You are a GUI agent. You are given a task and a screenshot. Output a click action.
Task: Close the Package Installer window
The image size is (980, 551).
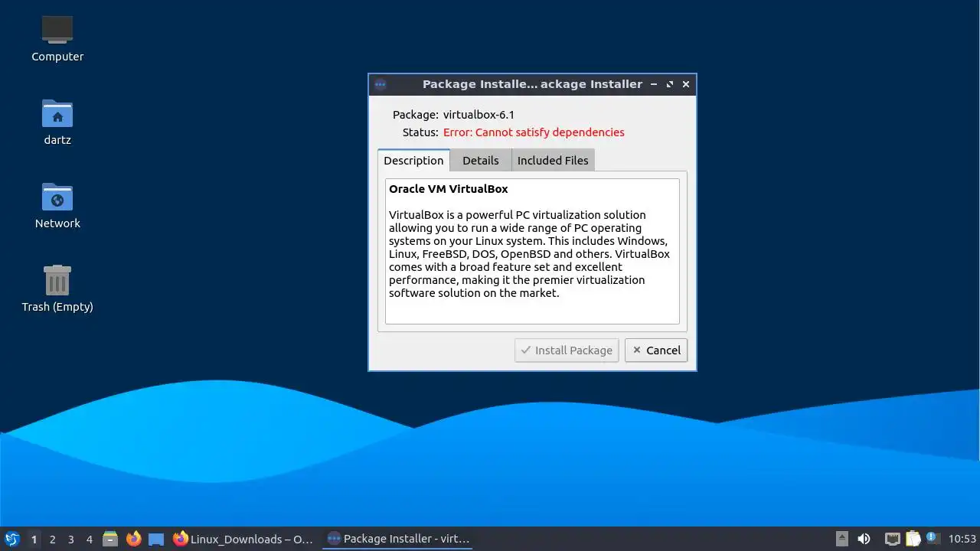tap(686, 84)
